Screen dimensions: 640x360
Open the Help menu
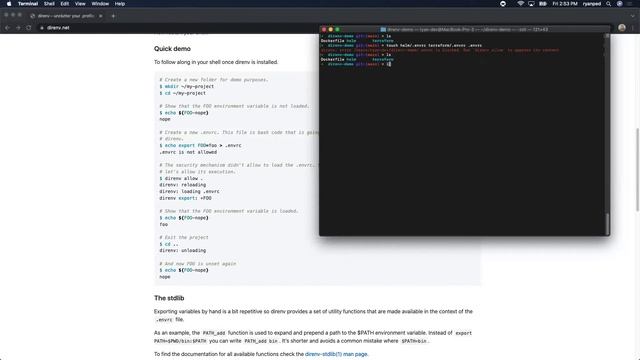(x=120, y=4)
